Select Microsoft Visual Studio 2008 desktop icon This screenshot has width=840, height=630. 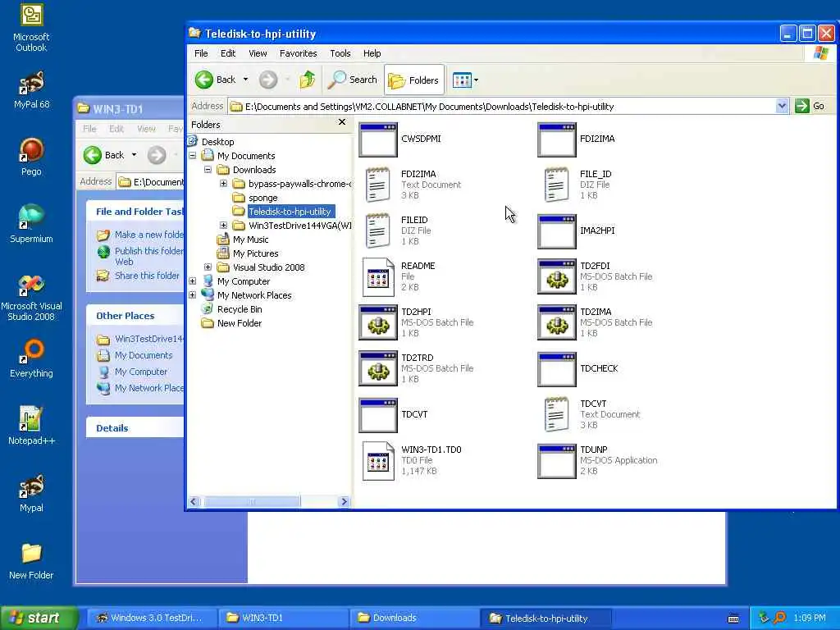(x=31, y=298)
